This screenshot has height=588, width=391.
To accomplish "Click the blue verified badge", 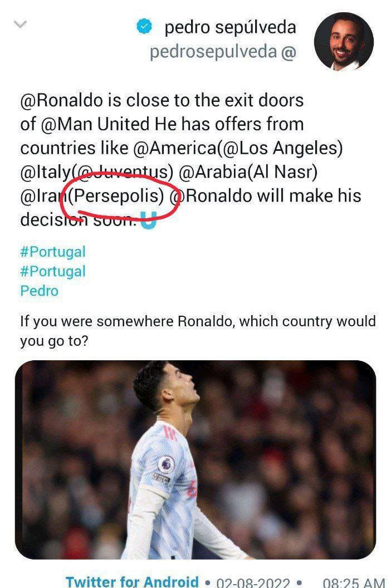I will [145, 27].
